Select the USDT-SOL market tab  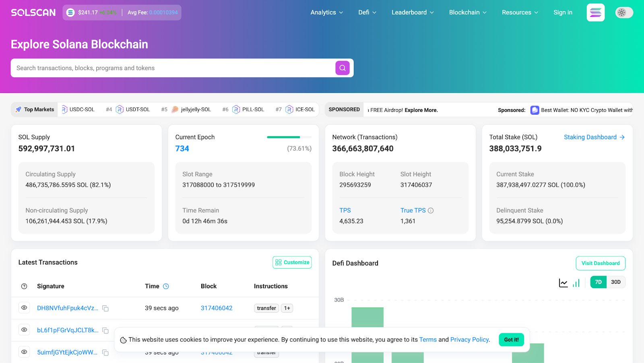[133, 109]
